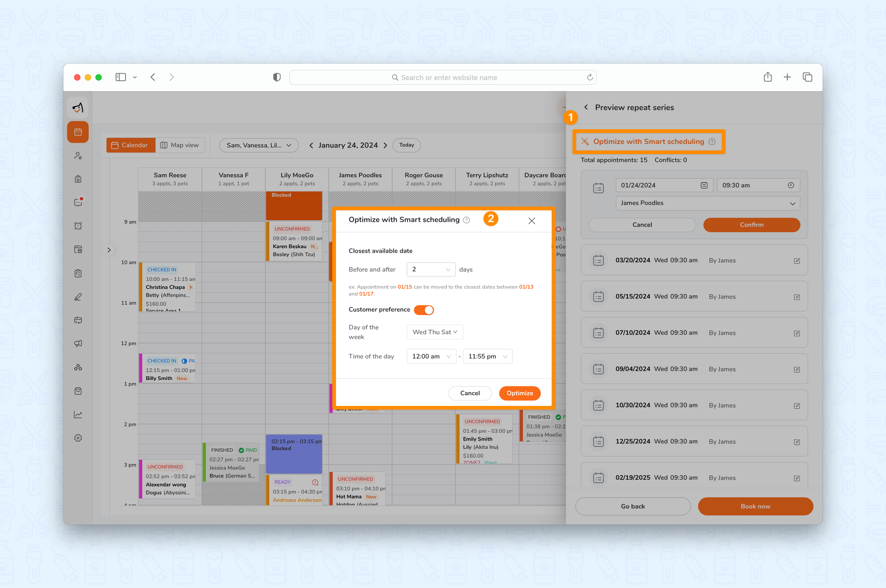The height and width of the screenshot is (588, 886).
Task: Click the megaphone marketing sidebar icon
Action: click(78, 343)
